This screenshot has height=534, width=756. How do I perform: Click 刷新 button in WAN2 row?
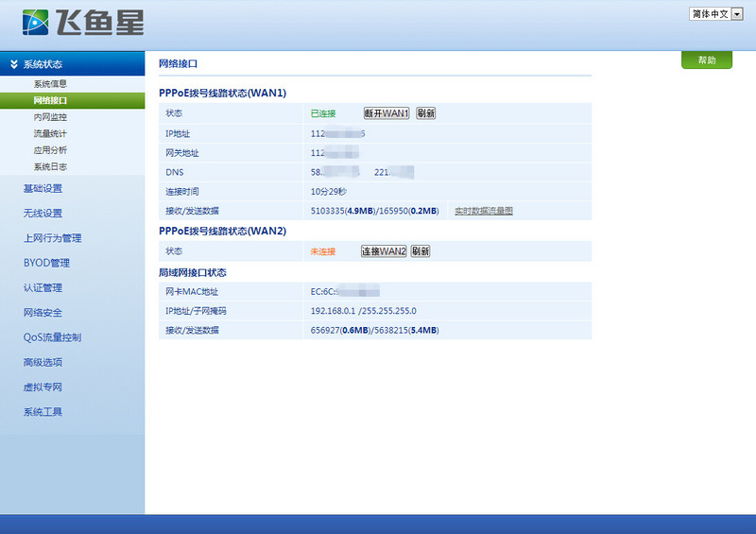pyautogui.click(x=421, y=251)
